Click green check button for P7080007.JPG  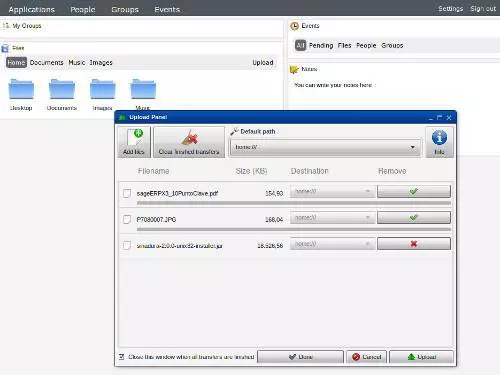click(x=414, y=218)
